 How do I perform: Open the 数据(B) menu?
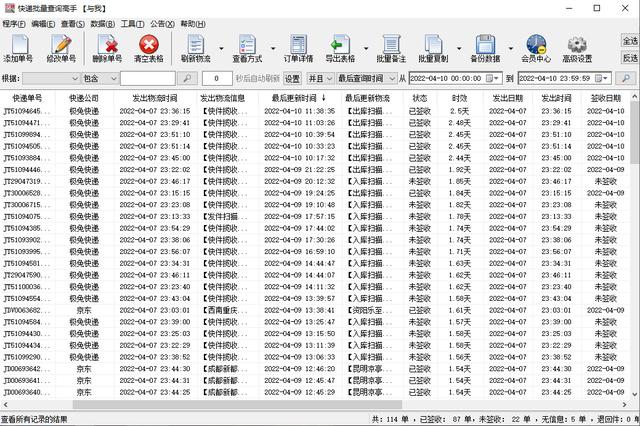click(103, 24)
